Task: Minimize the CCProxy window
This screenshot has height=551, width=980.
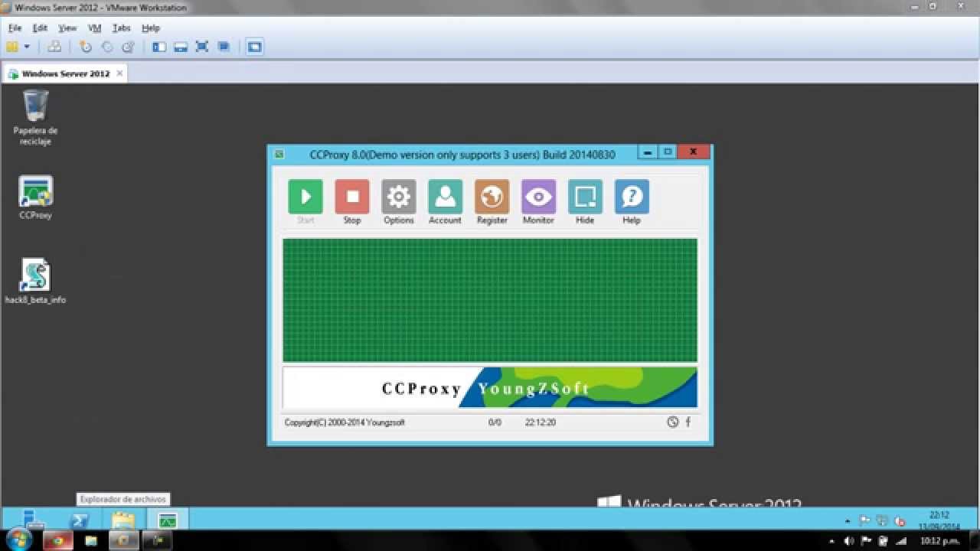Action: tap(648, 152)
